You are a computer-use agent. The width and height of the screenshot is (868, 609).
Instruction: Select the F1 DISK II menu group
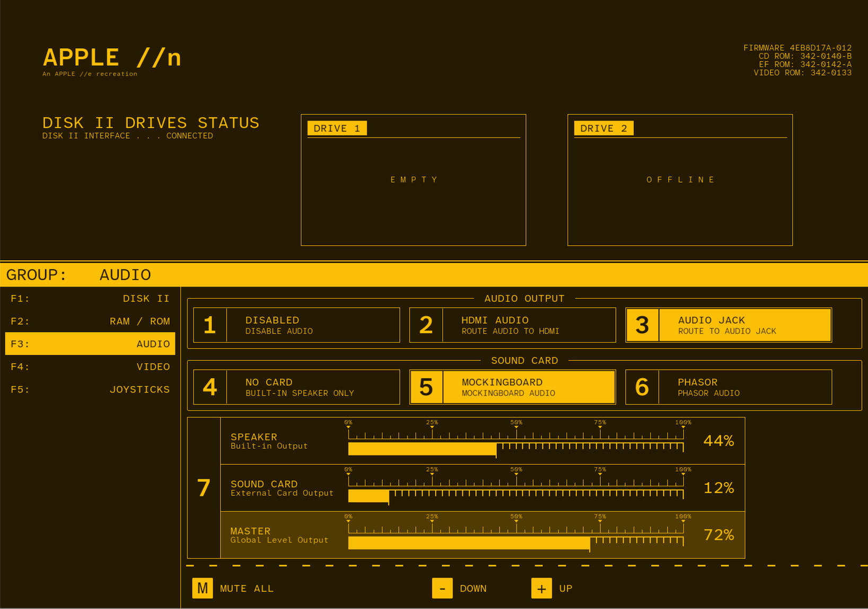(90, 298)
